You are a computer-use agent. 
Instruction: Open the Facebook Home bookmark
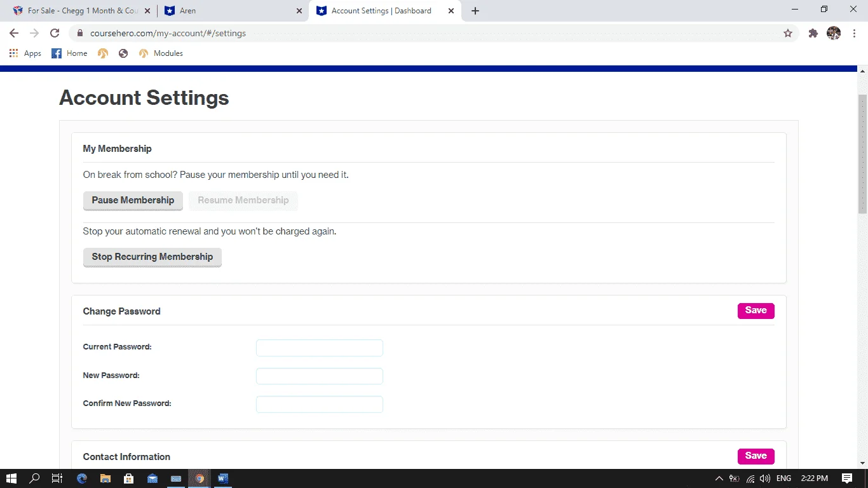pos(69,53)
